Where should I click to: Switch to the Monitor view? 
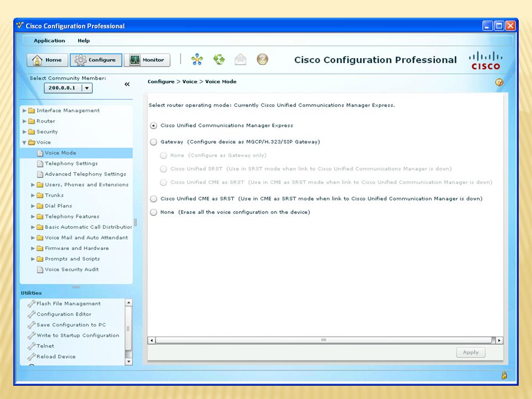point(147,60)
